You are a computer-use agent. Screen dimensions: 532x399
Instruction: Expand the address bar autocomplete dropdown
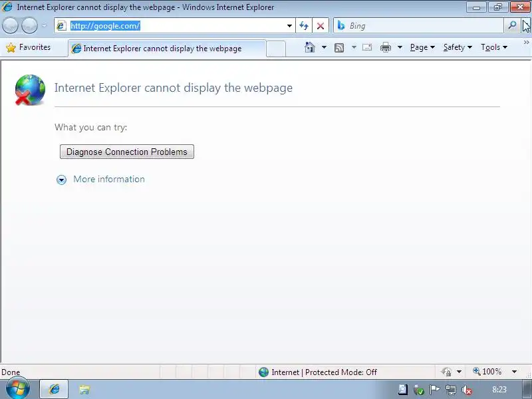click(289, 26)
